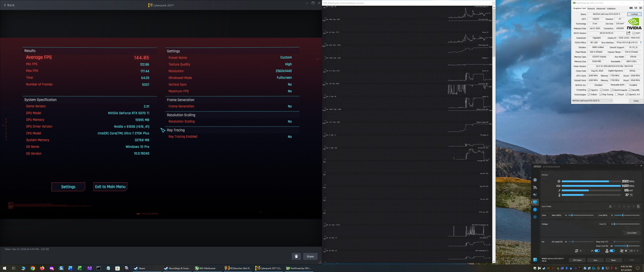Viewport: 644px width, 272px height.
Task: Click the Back link in Steam screenshot viewer
Action: coord(9,5)
